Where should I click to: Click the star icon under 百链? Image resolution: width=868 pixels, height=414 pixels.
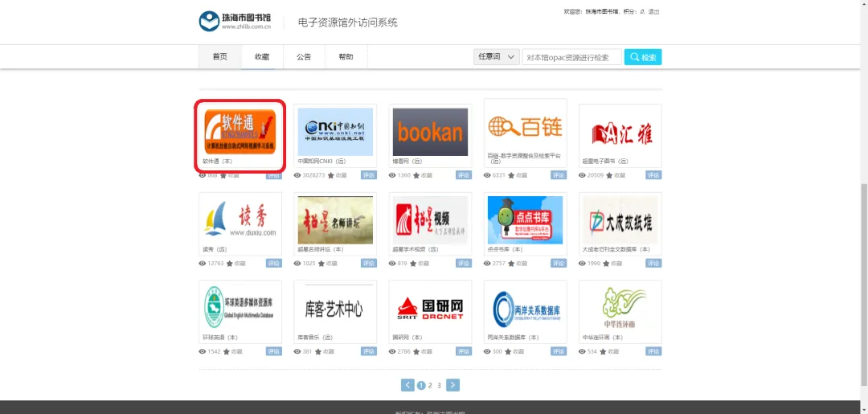(511, 175)
